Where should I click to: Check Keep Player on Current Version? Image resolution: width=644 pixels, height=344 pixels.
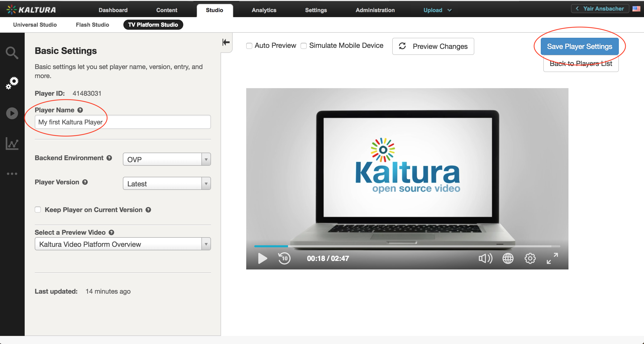coord(38,210)
